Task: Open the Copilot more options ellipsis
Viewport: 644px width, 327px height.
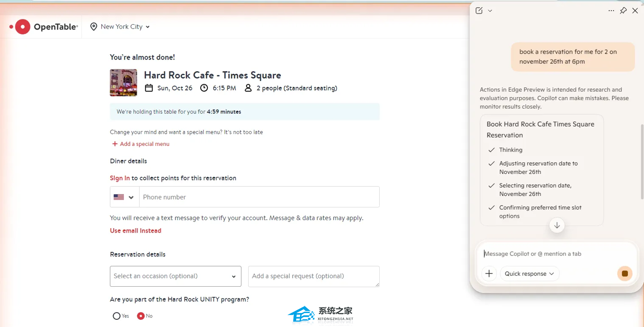Action: (x=611, y=11)
